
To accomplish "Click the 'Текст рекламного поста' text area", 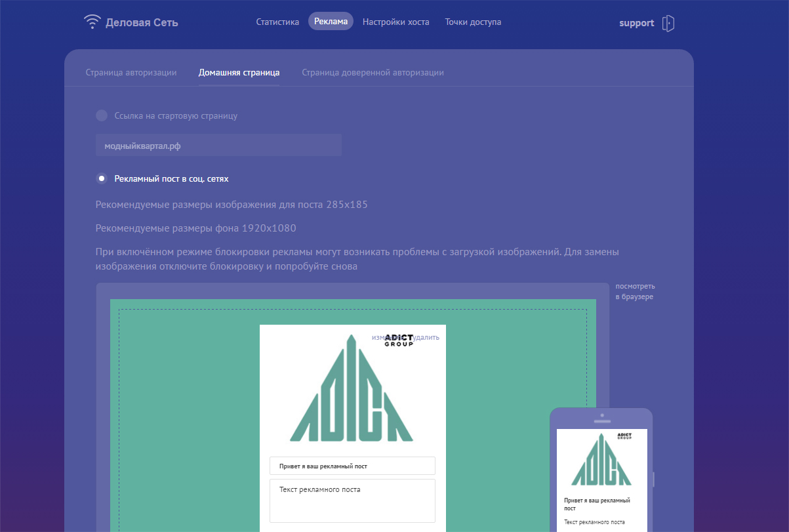I will pyautogui.click(x=352, y=501).
